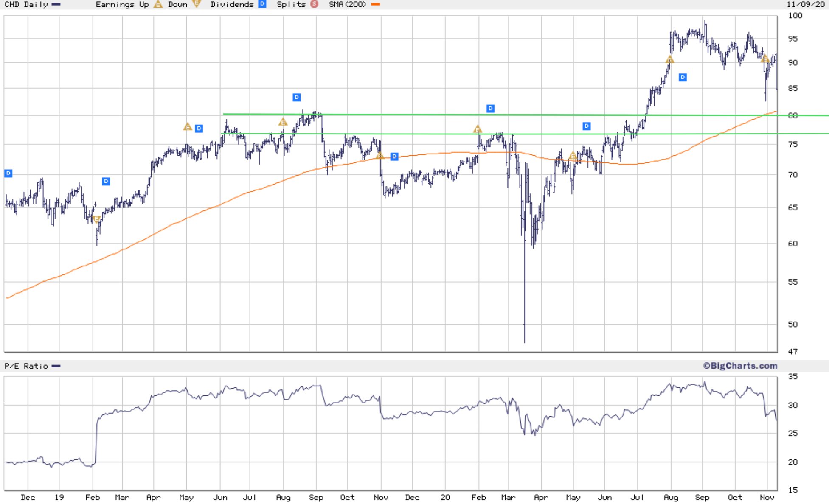Click the dividend marker in mid-November 2019
The image size is (829, 504).
click(x=394, y=157)
